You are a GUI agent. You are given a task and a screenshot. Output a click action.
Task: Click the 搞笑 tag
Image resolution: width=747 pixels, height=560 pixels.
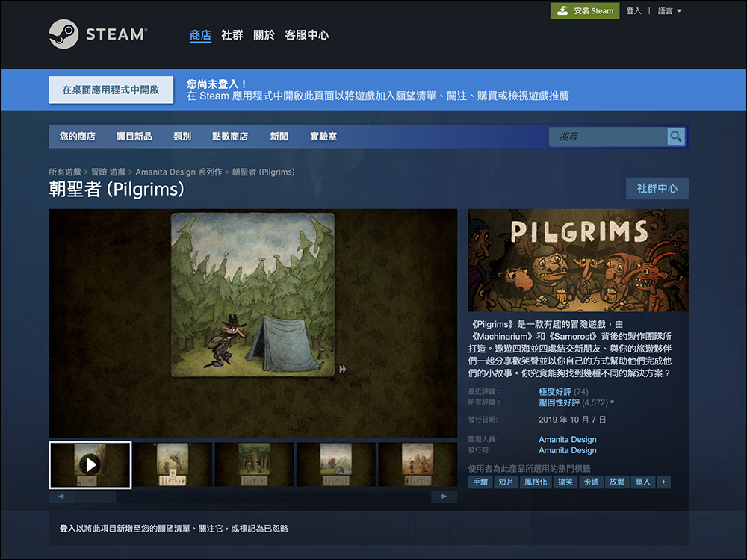pyautogui.click(x=565, y=482)
